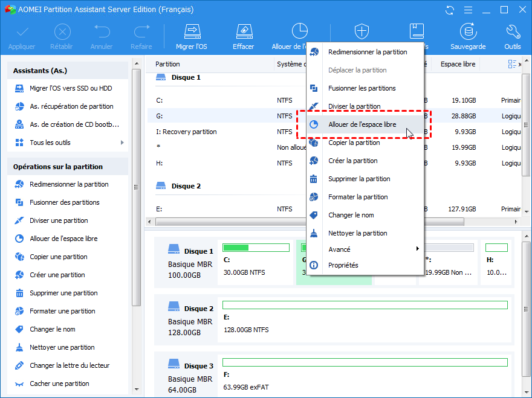
Task: Click the Annuler undo toolbar button
Action: click(102, 37)
